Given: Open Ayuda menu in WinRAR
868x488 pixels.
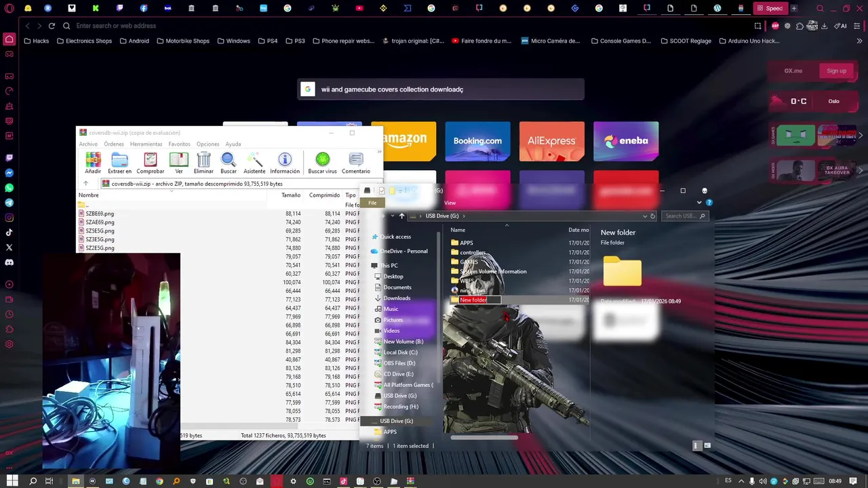Looking at the screenshot, I should pyautogui.click(x=233, y=144).
